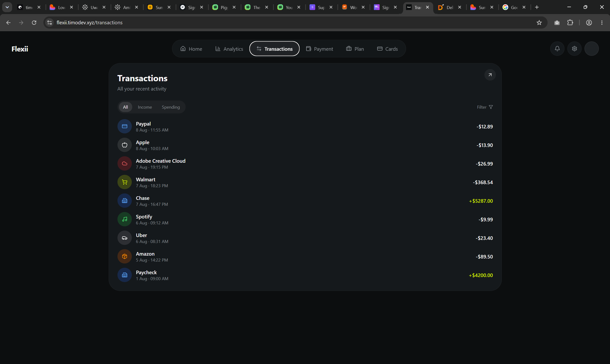Click the Apple transaction name

click(x=142, y=142)
